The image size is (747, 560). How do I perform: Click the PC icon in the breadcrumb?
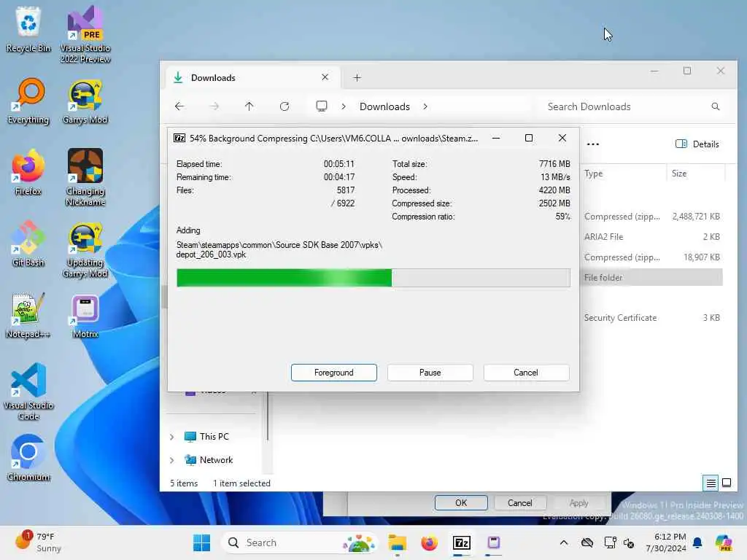(322, 106)
